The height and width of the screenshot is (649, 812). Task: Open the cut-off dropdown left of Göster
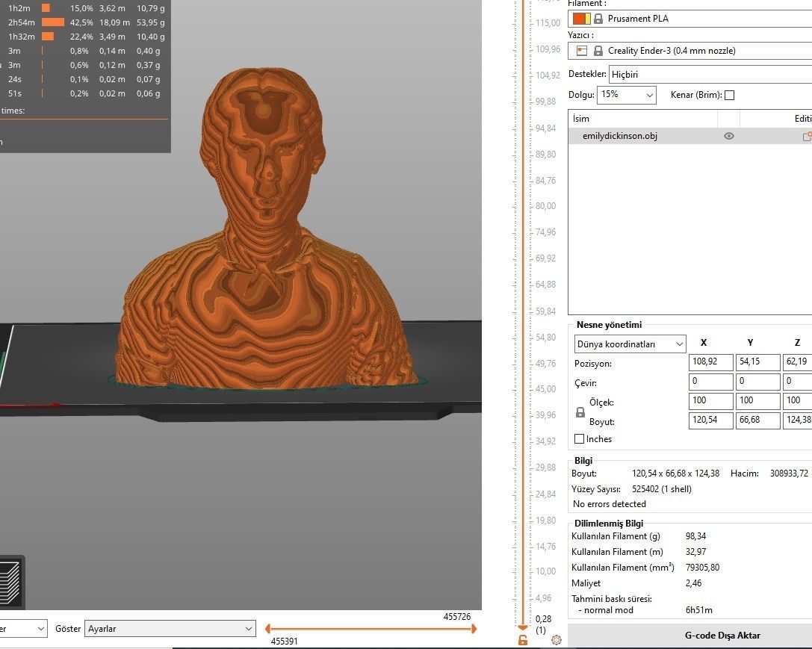pos(23,629)
